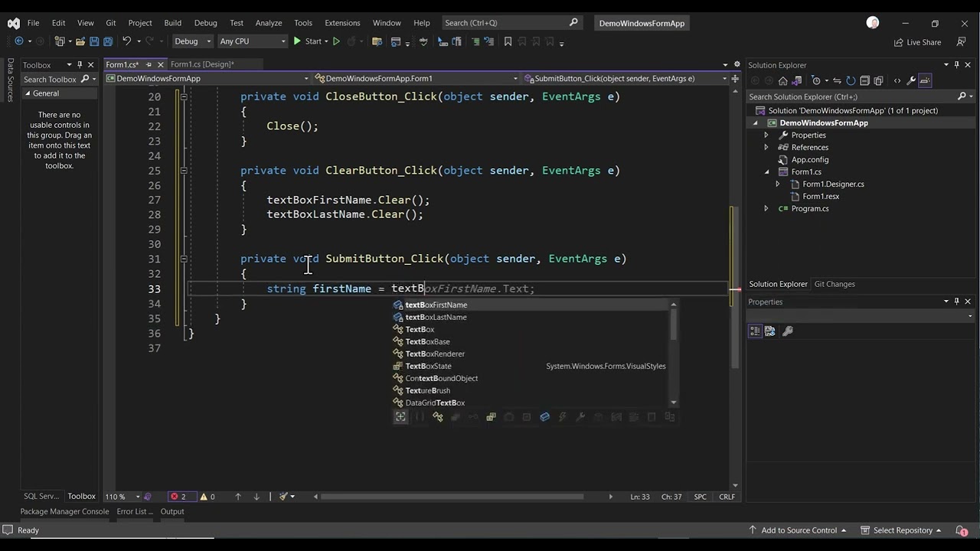Collapse the Form1.cs node in Solution Explorer
The width and height of the screenshot is (980, 551).
tap(766, 171)
